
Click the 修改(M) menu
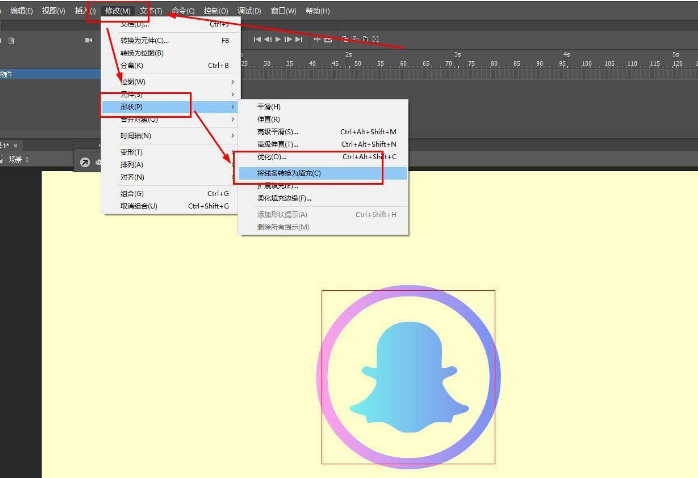118,11
